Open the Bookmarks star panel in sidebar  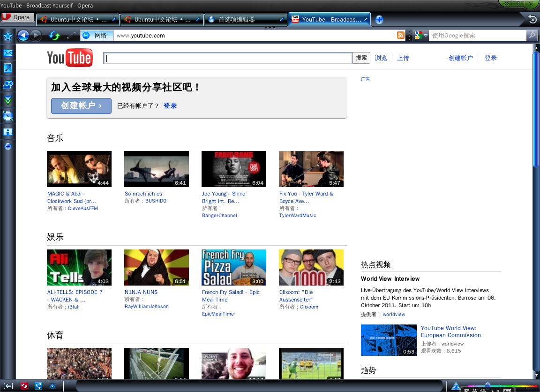(x=7, y=36)
